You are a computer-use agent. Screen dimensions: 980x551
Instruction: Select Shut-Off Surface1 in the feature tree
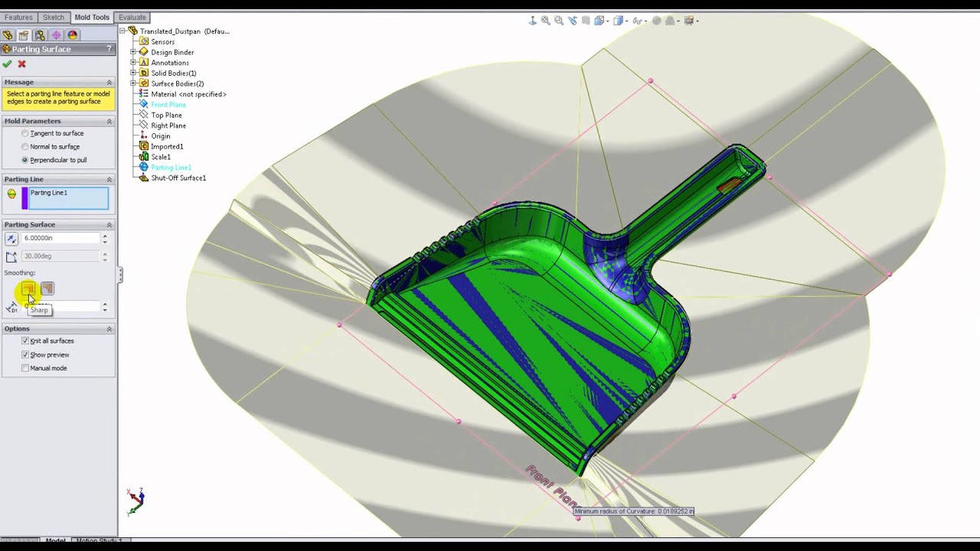(x=178, y=178)
